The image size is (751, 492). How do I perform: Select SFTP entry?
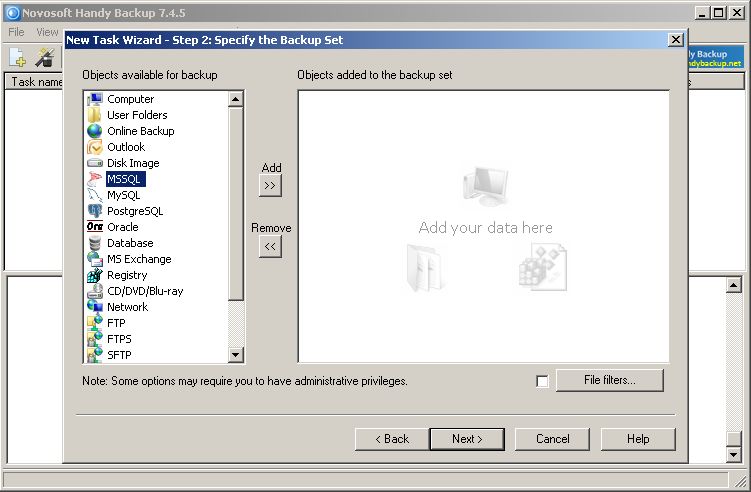click(x=119, y=355)
